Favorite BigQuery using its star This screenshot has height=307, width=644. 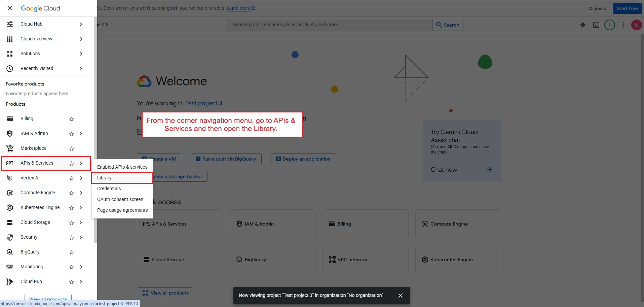(x=72, y=252)
